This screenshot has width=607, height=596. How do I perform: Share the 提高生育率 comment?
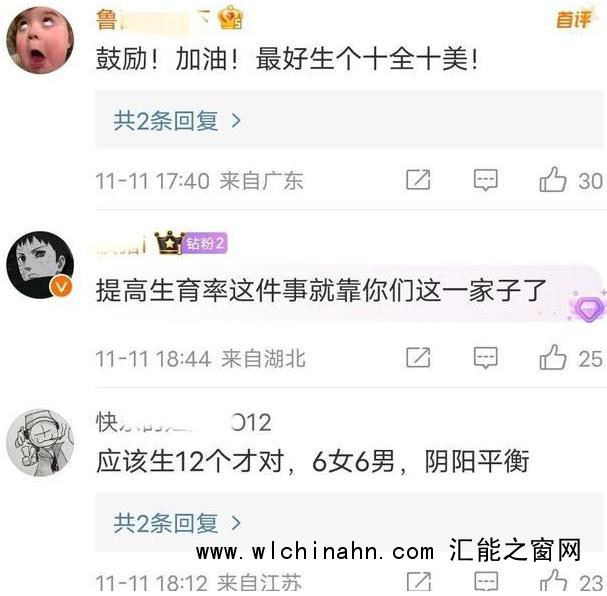[418, 357]
